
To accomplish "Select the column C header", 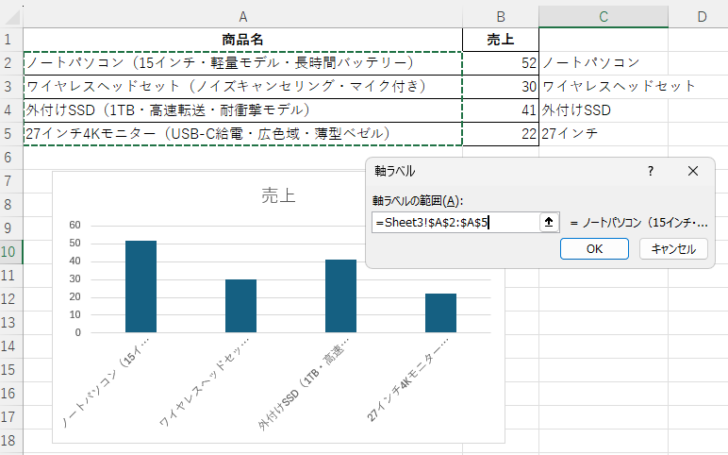I will click(x=603, y=16).
